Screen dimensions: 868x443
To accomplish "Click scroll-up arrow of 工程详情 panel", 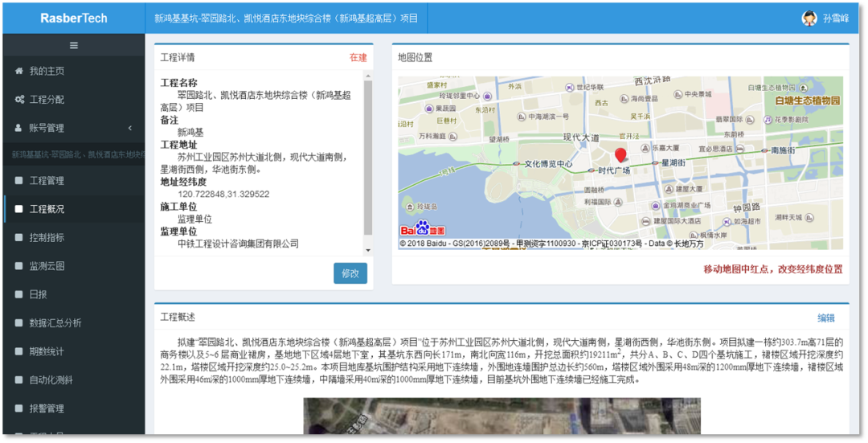I will 368,76.
